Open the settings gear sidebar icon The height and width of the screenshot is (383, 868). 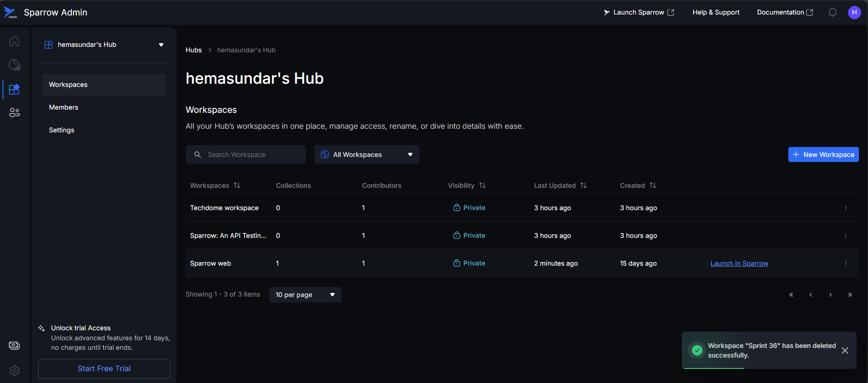14,370
